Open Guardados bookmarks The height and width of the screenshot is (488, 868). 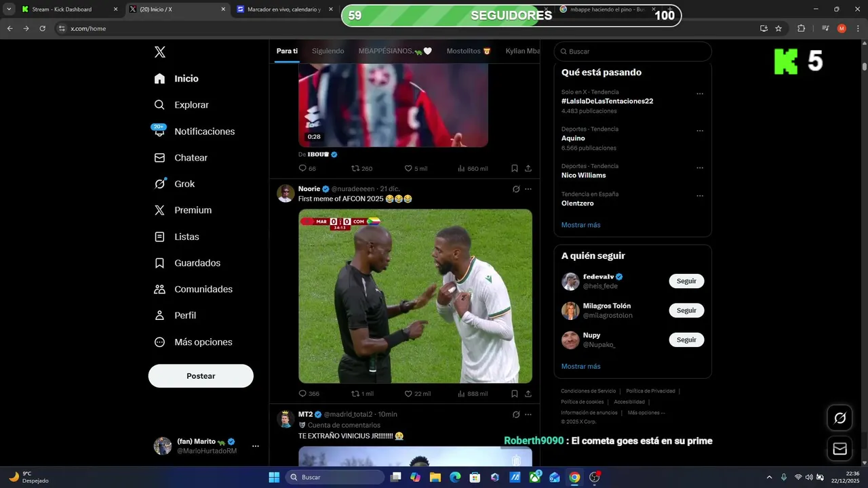(188, 263)
